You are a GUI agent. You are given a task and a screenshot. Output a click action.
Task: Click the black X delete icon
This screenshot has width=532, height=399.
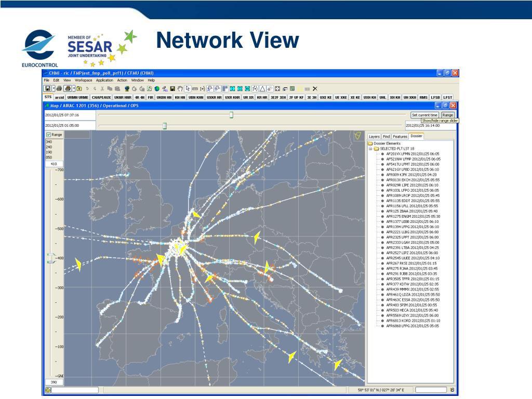coord(315,88)
